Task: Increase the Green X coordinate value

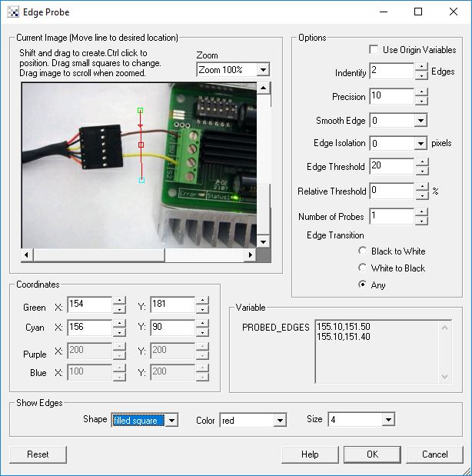Action: 119,300
